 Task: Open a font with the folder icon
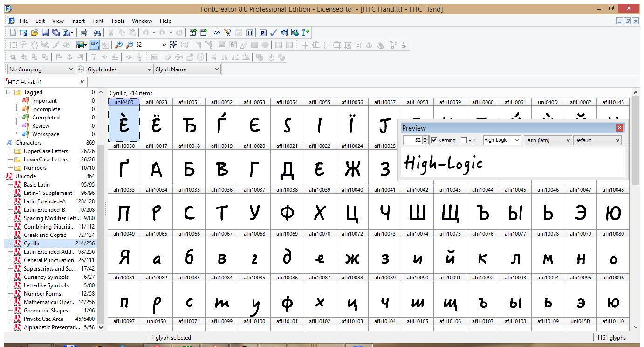coord(34,33)
